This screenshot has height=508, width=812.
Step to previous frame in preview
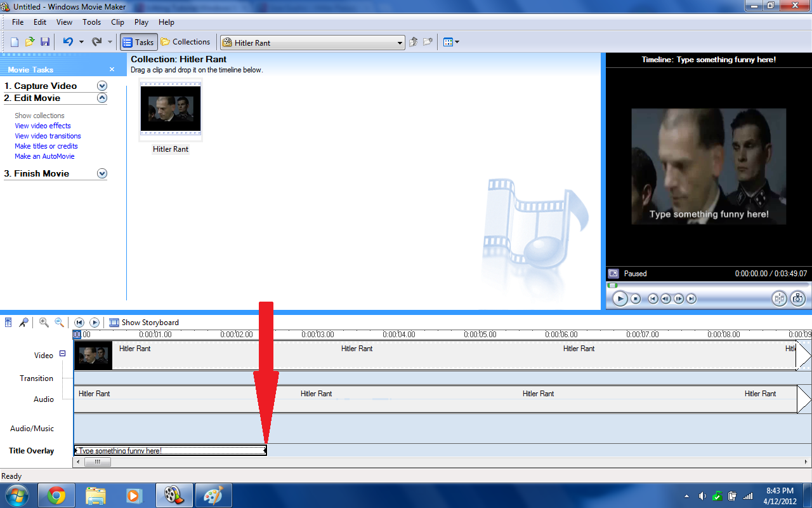pos(665,298)
